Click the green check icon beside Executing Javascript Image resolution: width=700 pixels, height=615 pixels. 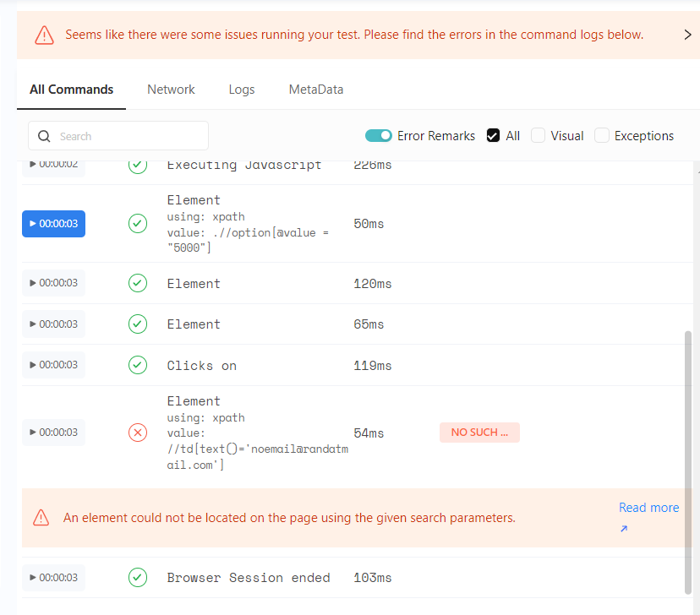(138, 165)
